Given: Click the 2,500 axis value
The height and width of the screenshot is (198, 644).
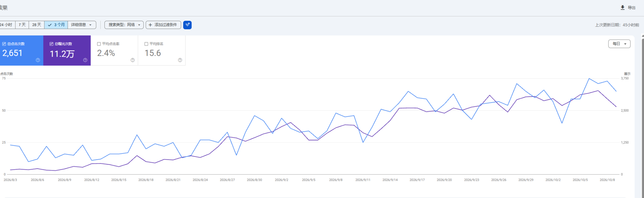Looking at the screenshot, I should coord(625,110).
